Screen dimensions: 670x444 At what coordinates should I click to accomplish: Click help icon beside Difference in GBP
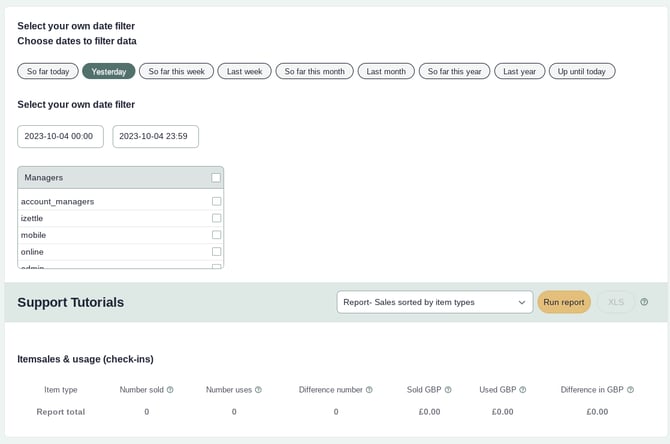[x=632, y=390]
